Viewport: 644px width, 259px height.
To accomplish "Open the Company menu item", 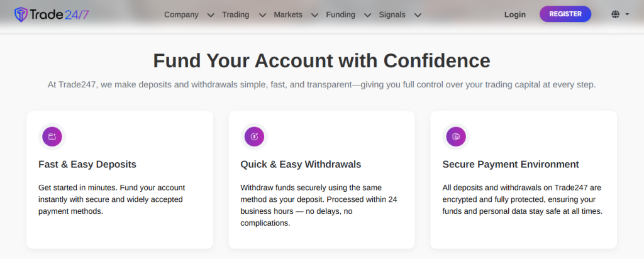I will pos(181,14).
